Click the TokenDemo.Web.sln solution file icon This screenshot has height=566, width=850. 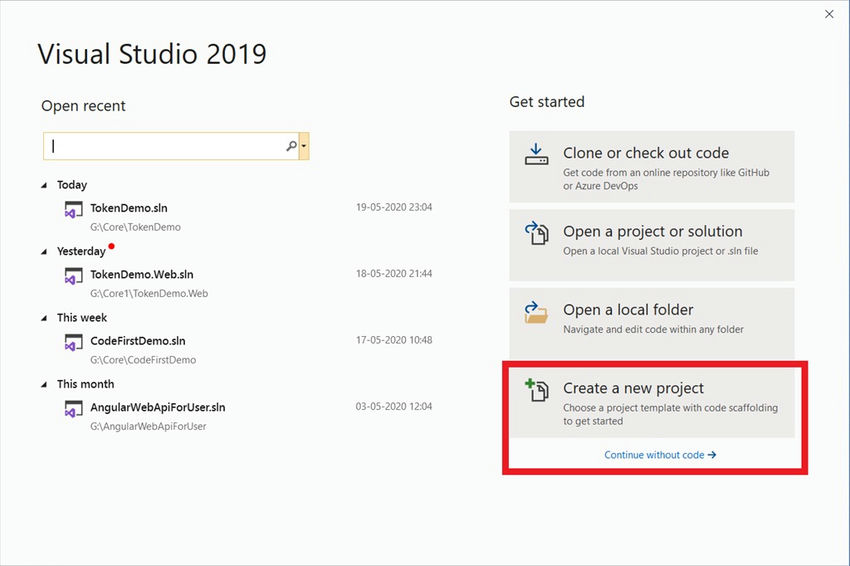(x=73, y=276)
